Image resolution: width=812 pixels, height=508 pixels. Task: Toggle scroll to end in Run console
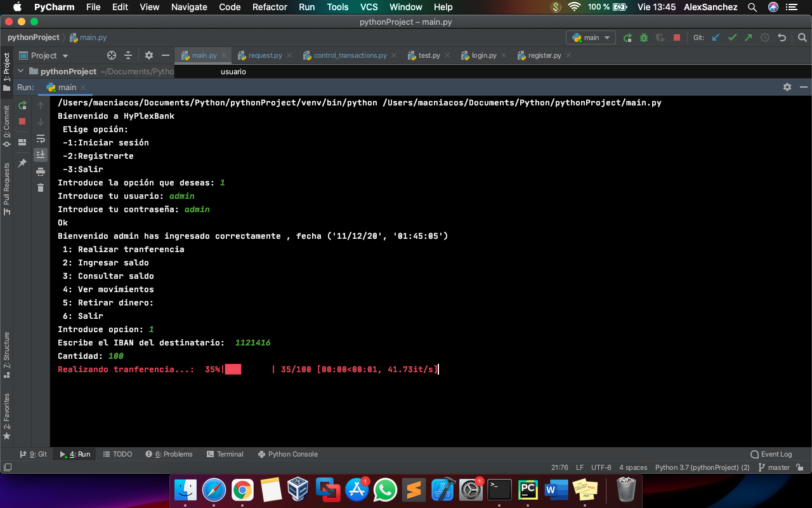point(41,154)
